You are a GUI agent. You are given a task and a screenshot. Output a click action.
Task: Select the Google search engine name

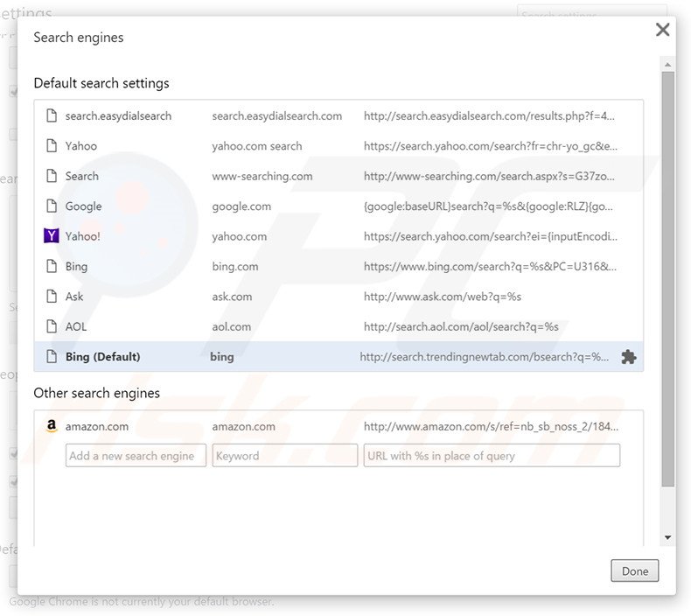click(83, 206)
